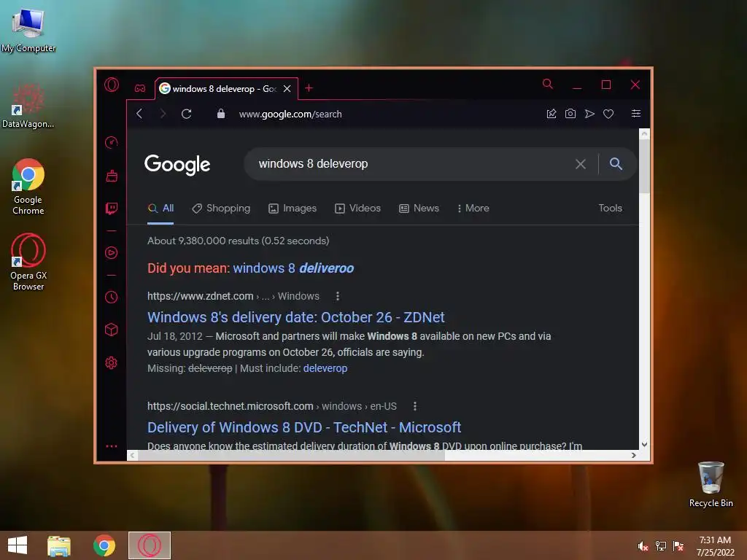Image resolution: width=747 pixels, height=560 pixels.
Task: Select My Computer desktop icon
Action: [x=28, y=31]
